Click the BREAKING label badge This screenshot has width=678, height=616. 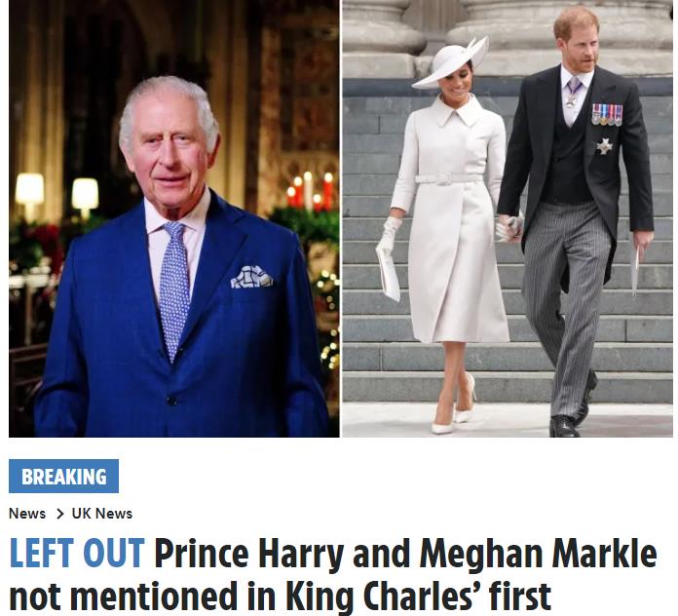(x=63, y=477)
